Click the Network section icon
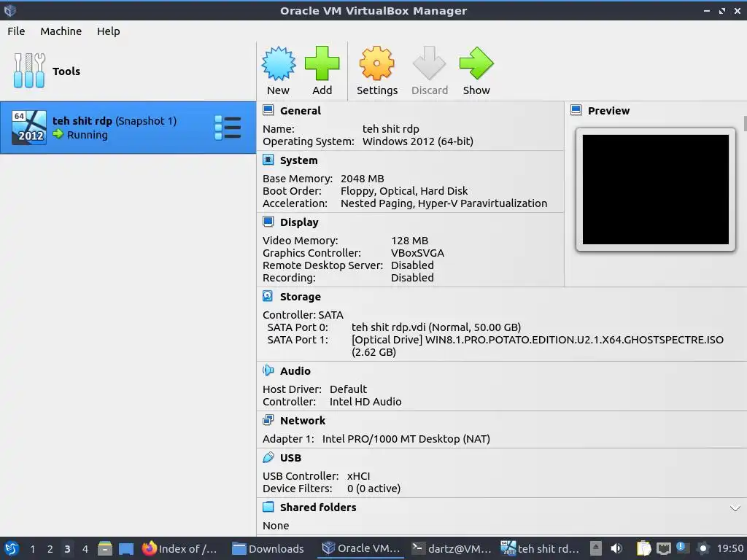 pos(268,420)
